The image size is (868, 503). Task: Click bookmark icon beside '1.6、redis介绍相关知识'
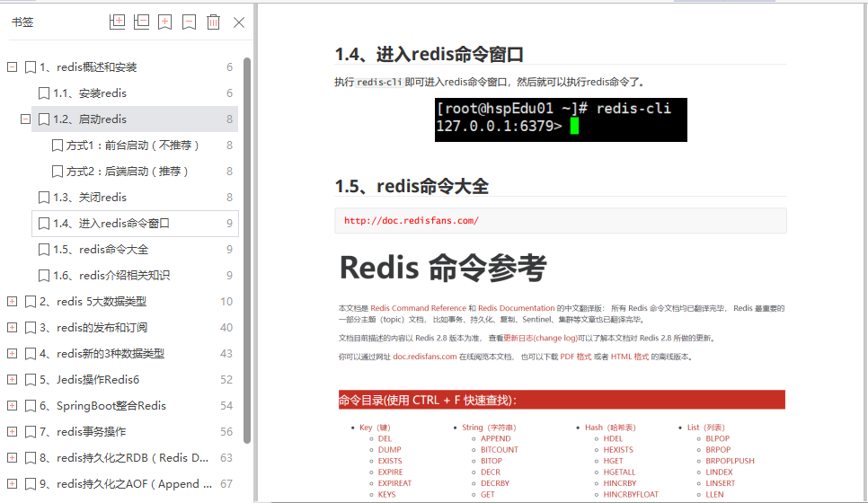pyautogui.click(x=44, y=275)
